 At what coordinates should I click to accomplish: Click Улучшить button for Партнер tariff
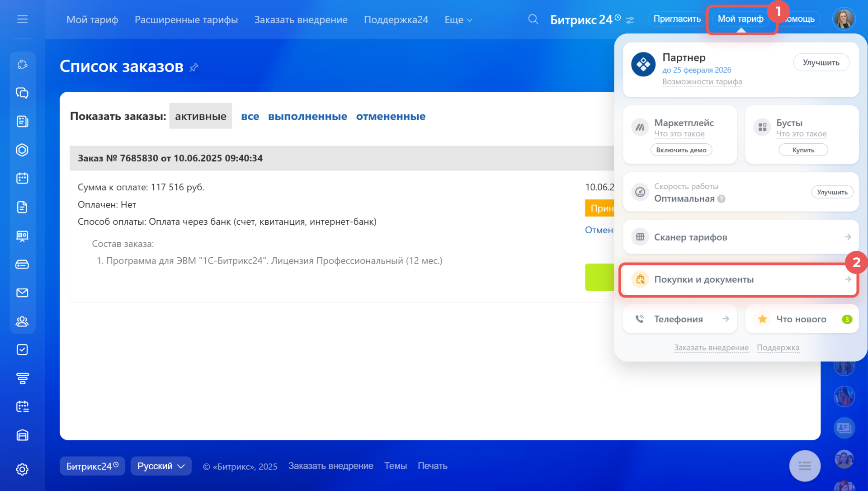[x=821, y=62]
